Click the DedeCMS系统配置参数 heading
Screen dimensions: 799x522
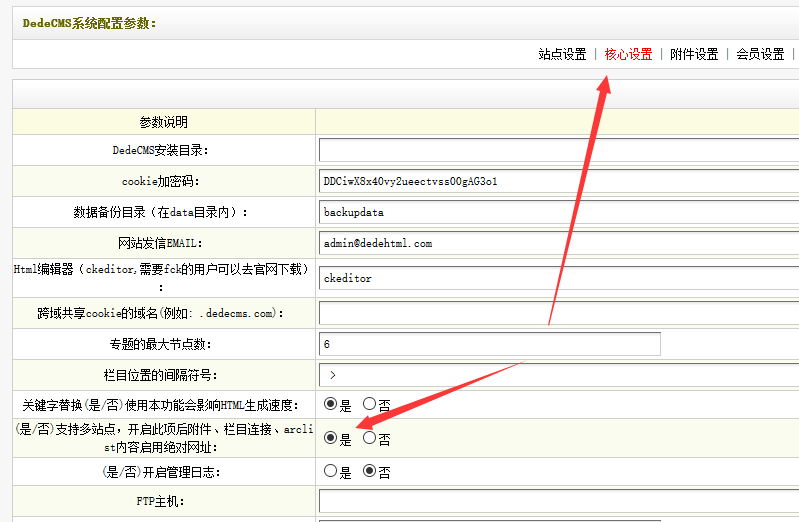89,23
